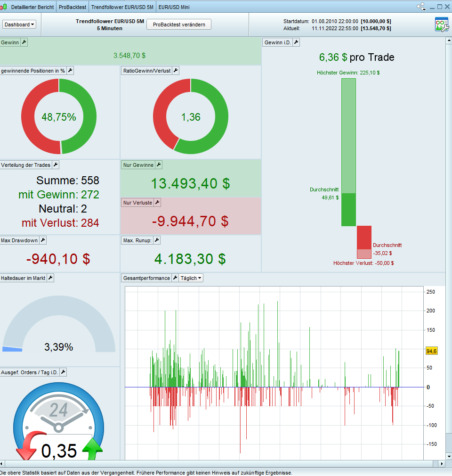
Task: Switch to Detaillierter Bericht tab
Action: click(x=32, y=7)
